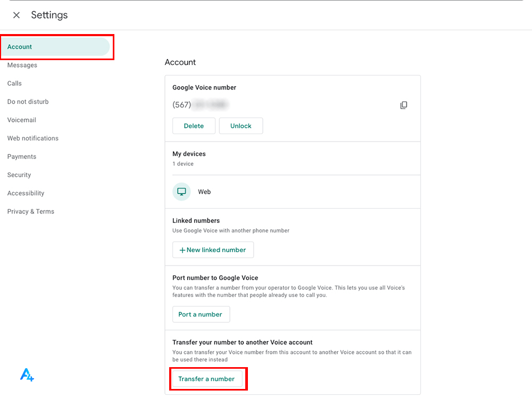This screenshot has width=532, height=398.
Task: Open the Messages settings section
Action: point(22,65)
